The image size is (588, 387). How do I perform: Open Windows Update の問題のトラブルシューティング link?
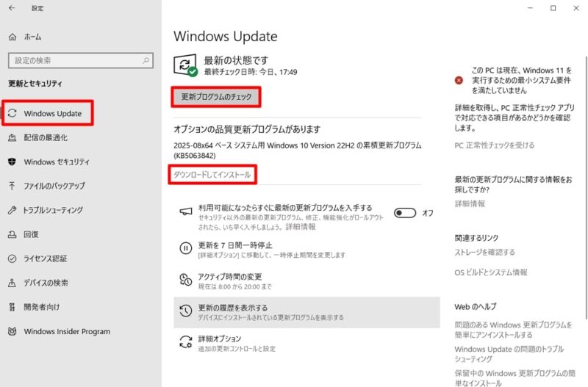click(x=509, y=354)
